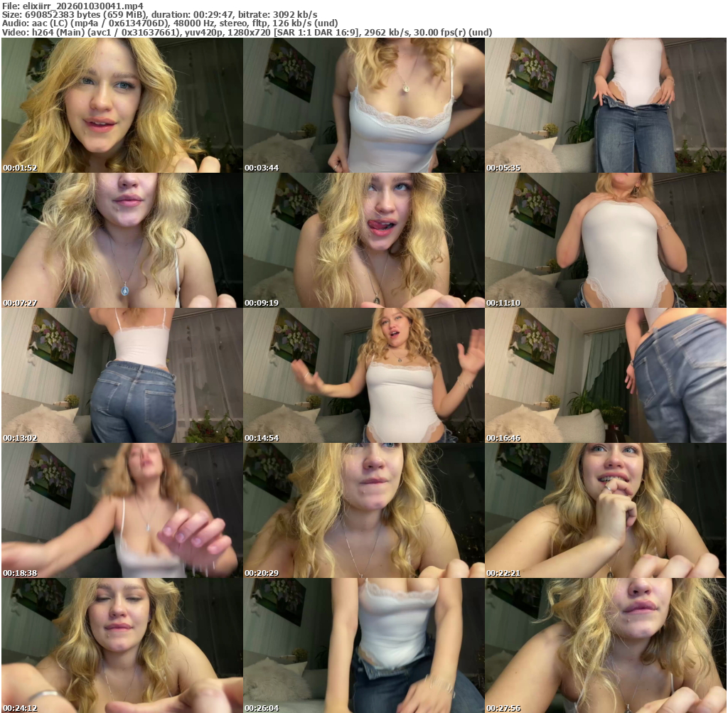Viewport: 728px width, 713px height.
Task: Click the frame labeled 00:20:29
Action: (x=364, y=510)
